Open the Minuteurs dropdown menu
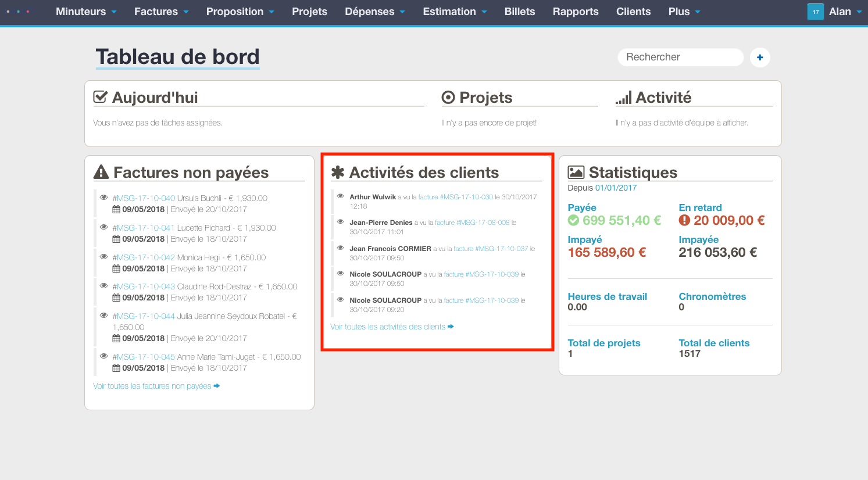The image size is (868, 480). (86, 12)
